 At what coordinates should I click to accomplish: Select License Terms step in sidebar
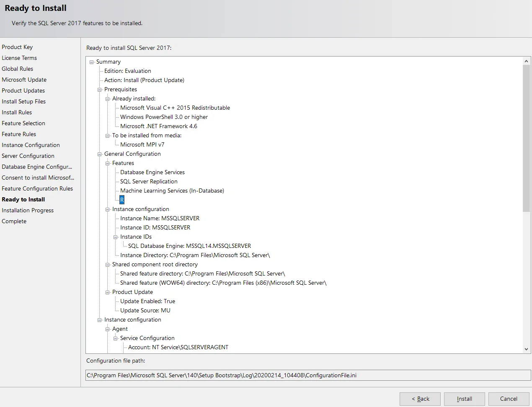[x=19, y=58]
